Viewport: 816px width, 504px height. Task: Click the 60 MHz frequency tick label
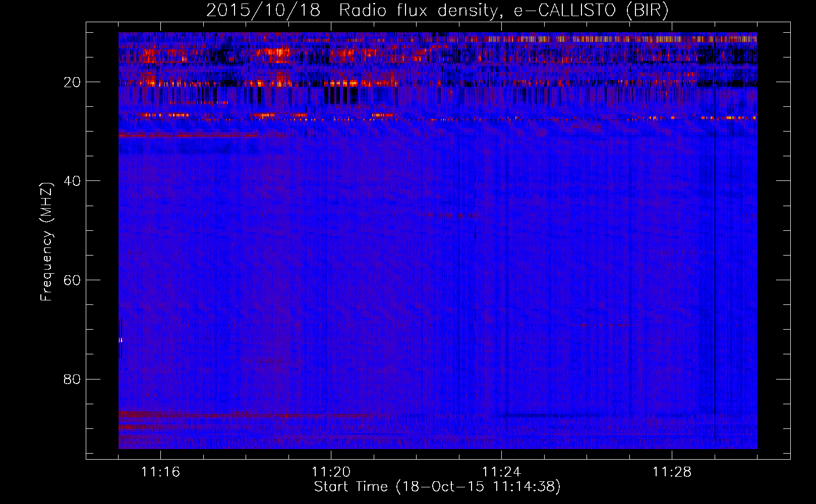[x=72, y=280]
